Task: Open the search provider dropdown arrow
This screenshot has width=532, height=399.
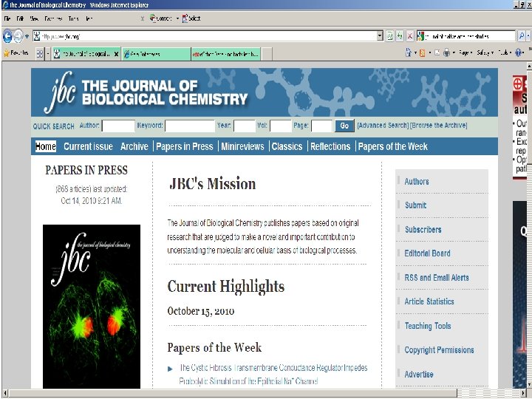Action: tap(528, 35)
